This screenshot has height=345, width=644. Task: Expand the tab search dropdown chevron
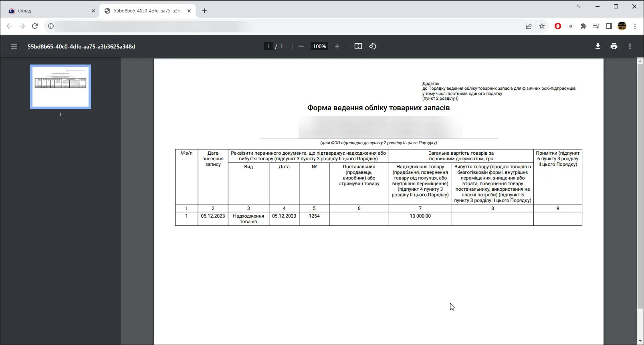click(x=579, y=6)
